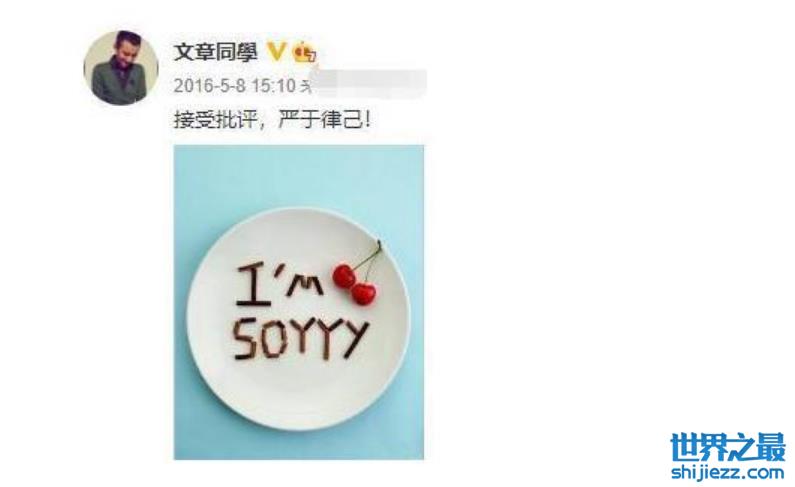The width and height of the screenshot is (795, 487).
Task: Click the white plate's bottom rim
Action: (x=299, y=425)
